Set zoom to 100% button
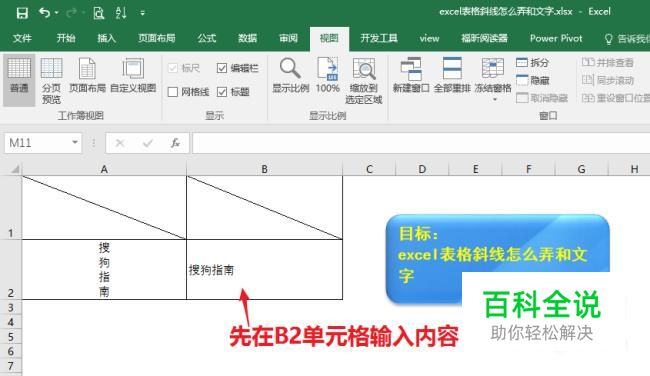Image resolution: width=650 pixels, height=376 pixels. coord(327,75)
